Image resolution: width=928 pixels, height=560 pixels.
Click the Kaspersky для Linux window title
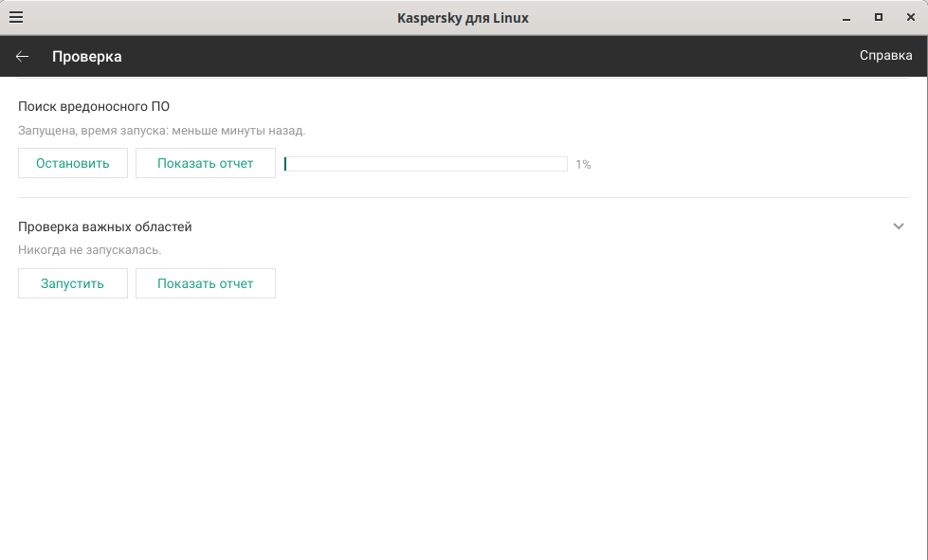[x=463, y=18]
